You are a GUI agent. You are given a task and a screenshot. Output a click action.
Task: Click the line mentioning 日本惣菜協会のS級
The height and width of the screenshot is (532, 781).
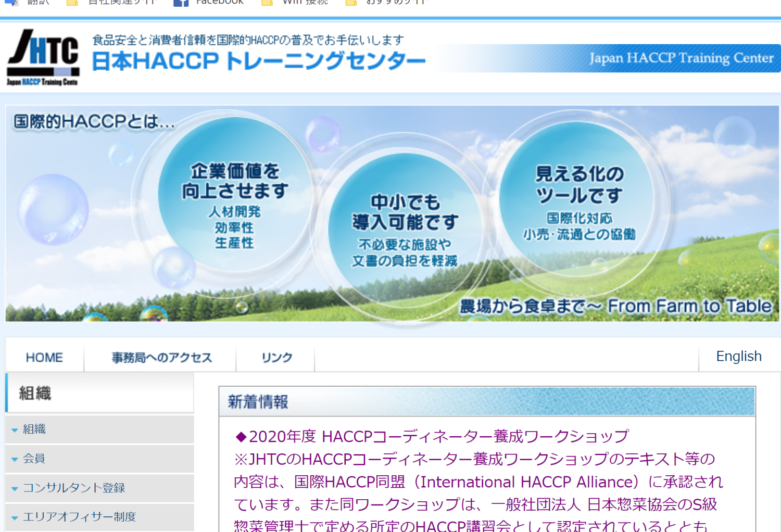point(475,504)
